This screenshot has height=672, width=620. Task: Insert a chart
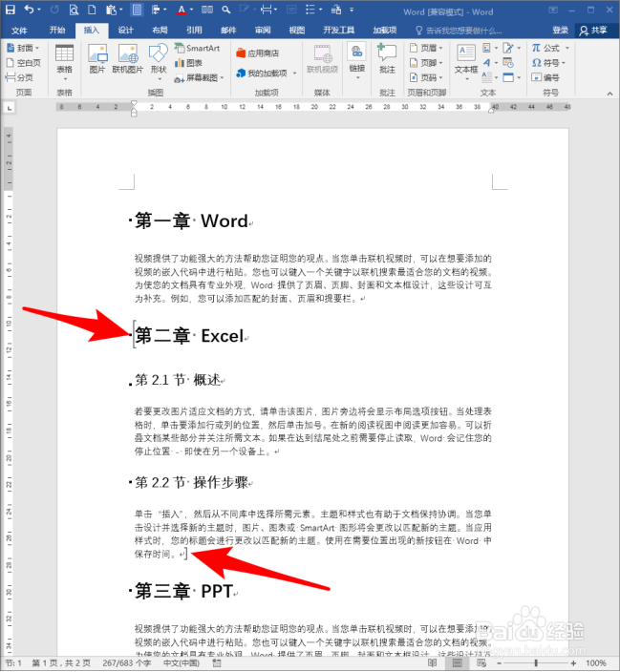pyautogui.click(x=188, y=63)
